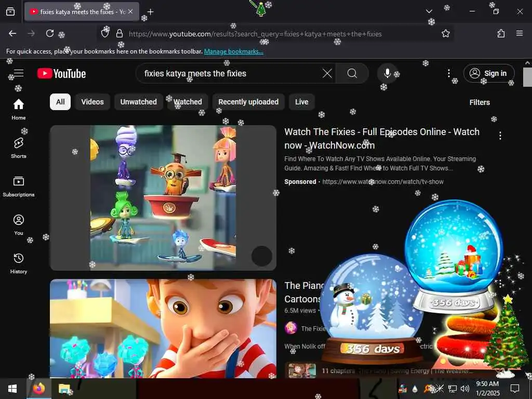Reload the current page
532x399 pixels.
[x=50, y=33]
